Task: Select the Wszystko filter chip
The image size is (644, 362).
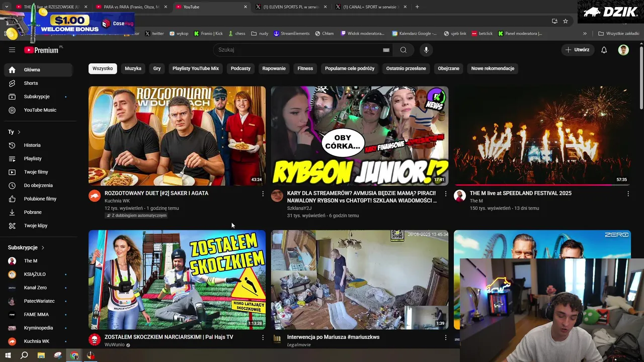Action: pos(103,68)
